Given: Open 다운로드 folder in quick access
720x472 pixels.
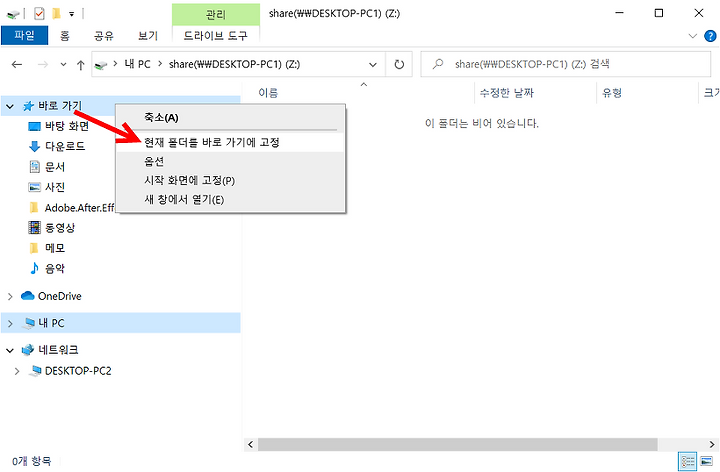Looking at the screenshot, I should (x=65, y=146).
